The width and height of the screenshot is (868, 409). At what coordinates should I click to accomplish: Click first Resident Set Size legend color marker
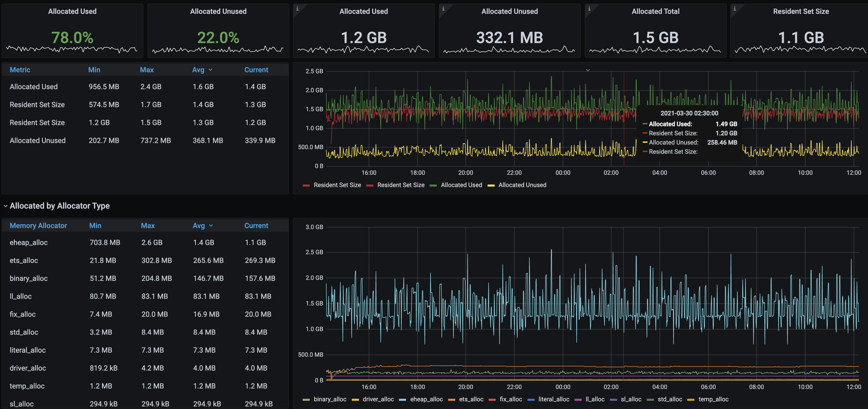click(306, 186)
